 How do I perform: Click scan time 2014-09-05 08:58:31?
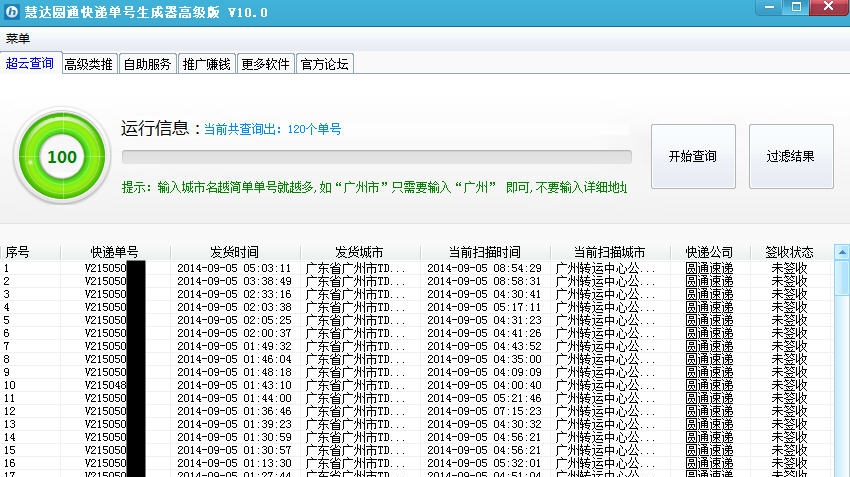tap(484, 281)
